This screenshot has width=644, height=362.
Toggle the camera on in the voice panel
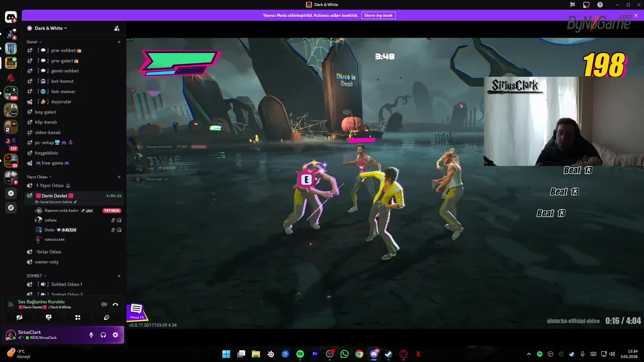point(19,317)
